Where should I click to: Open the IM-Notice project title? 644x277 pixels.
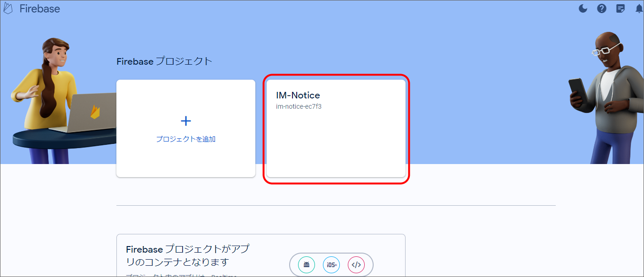coord(298,96)
